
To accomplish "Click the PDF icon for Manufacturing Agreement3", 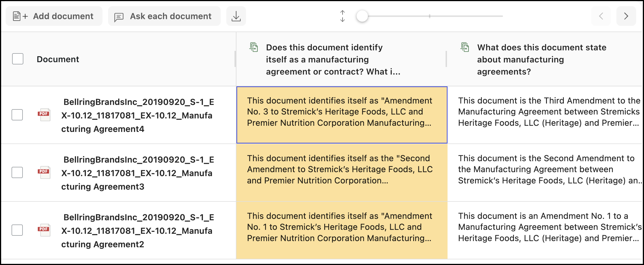I will click(x=44, y=172).
